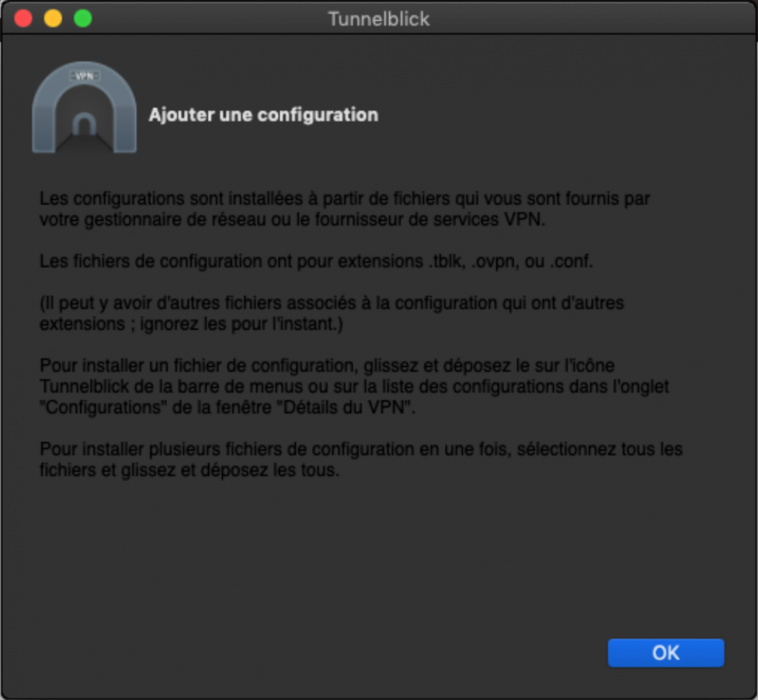The height and width of the screenshot is (700, 758).
Task: Click the sentence listing .tblk, .ovpn, .conf extensions
Action: (316, 262)
